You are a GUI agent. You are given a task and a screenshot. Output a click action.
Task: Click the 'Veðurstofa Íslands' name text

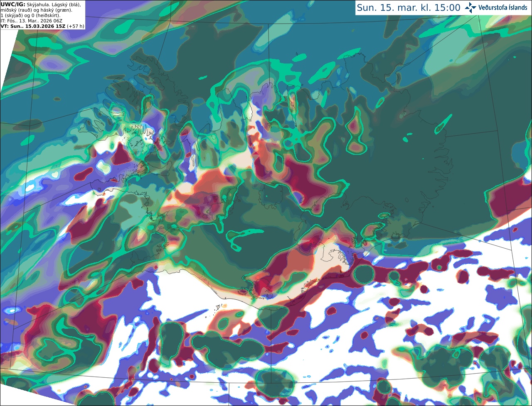tap(503, 7)
